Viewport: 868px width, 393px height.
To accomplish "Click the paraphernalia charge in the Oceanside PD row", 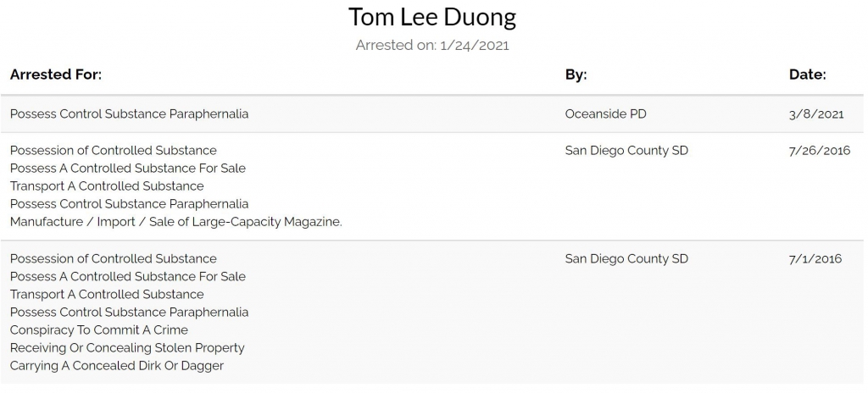I will pyautogui.click(x=129, y=113).
